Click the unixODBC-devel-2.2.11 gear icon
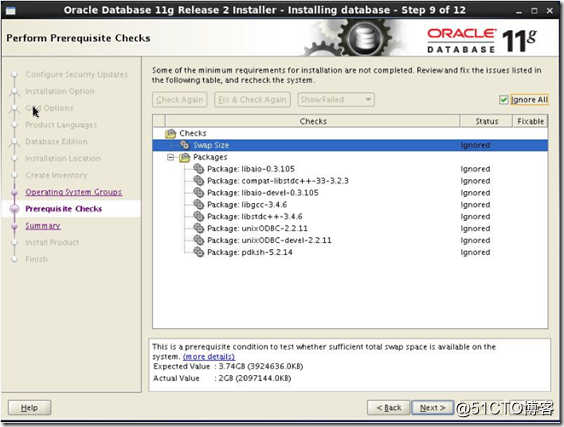564x427 pixels. click(199, 240)
